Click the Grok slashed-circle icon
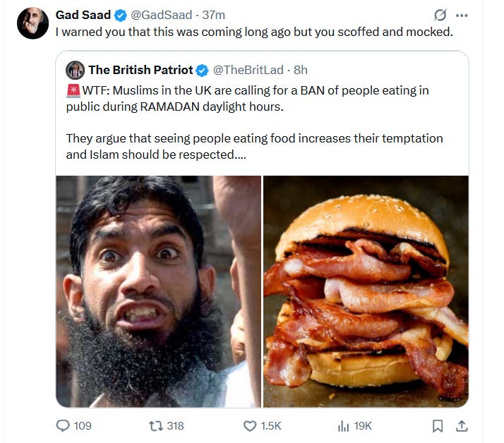 click(440, 15)
